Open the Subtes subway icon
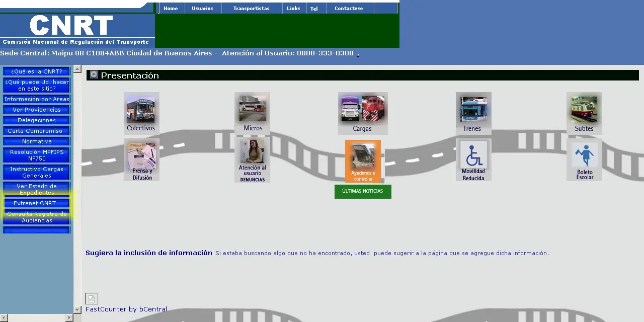This screenshot has height=322, width=644. click(x=584, y=113)
